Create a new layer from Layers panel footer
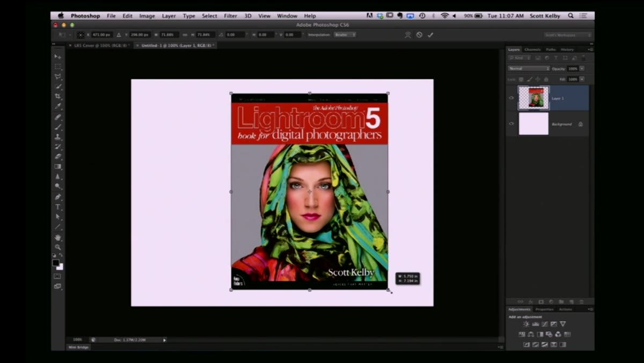 [x=571, y=302]
